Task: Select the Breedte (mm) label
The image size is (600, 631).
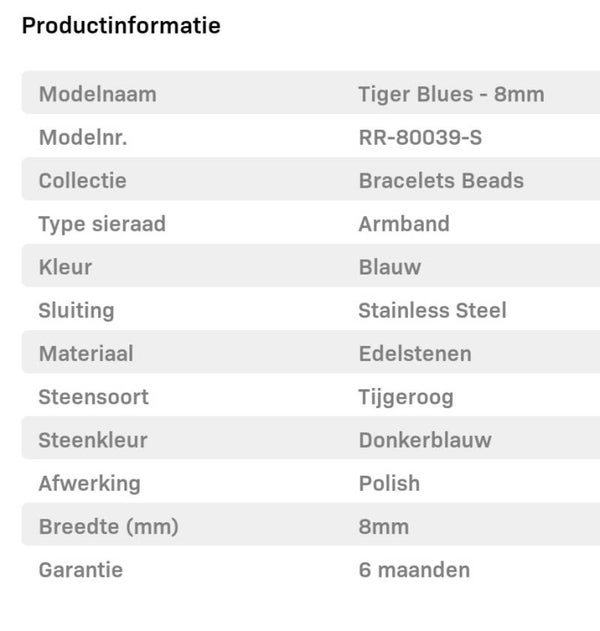Action: pyautogui.click(x=108, y=527)
